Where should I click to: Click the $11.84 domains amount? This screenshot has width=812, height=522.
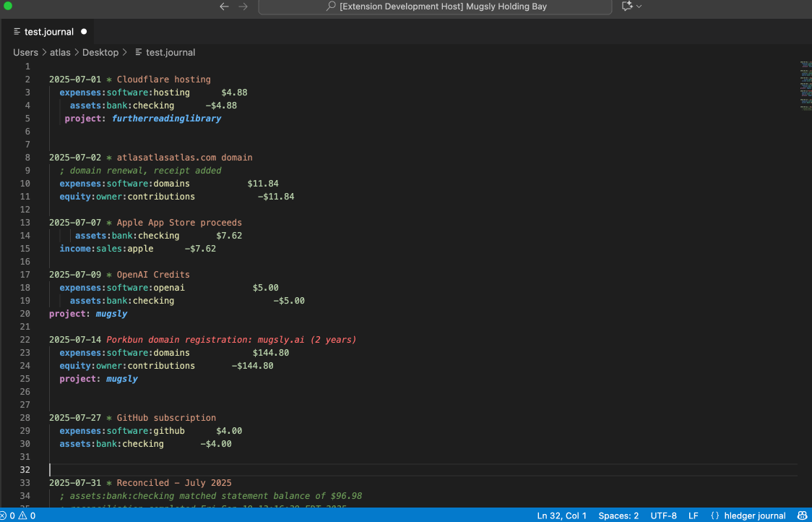click(x=262, y=184)
